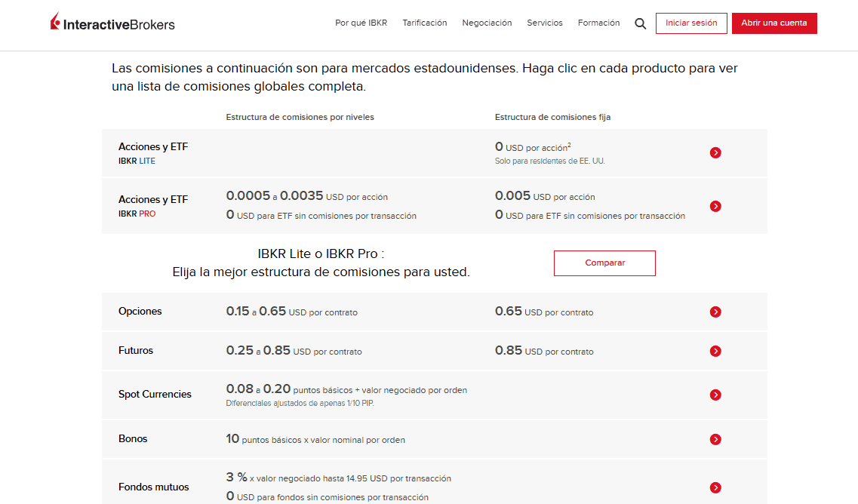This screenshot has height=504, width=858.
Task: Select the Formación menu item
Action: click(598, 23)
